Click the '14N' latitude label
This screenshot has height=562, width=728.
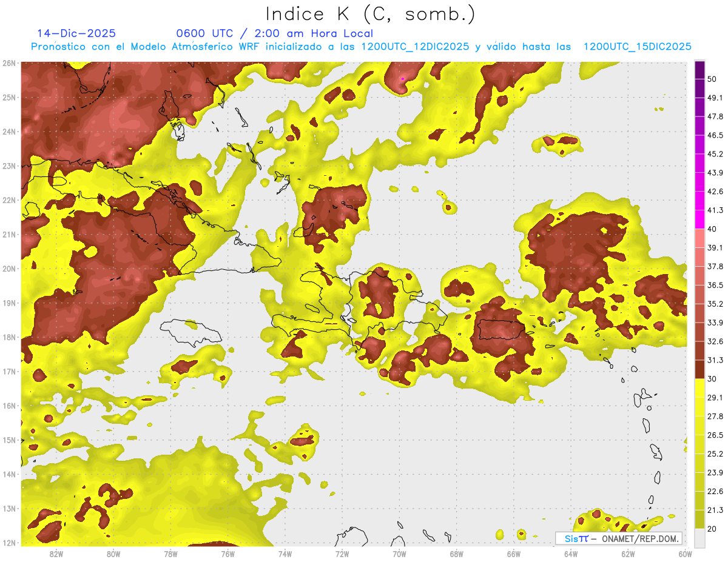[x=9, y=474]
